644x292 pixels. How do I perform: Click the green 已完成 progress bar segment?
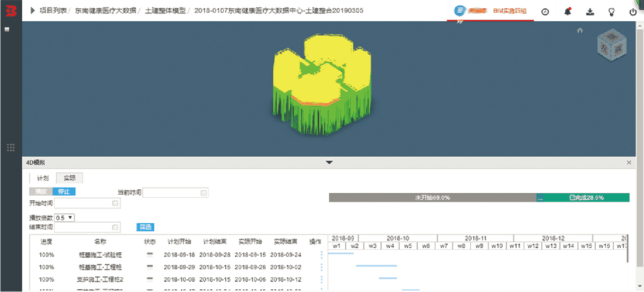(x=586, y=198)
